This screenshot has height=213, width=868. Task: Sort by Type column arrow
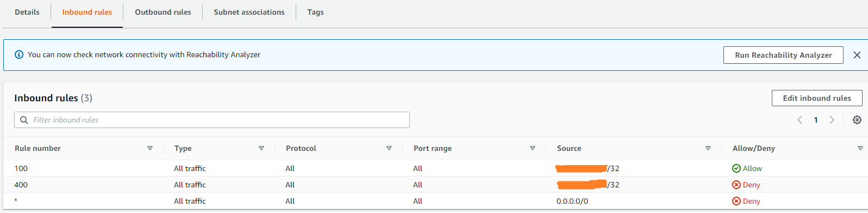point(261,148)
